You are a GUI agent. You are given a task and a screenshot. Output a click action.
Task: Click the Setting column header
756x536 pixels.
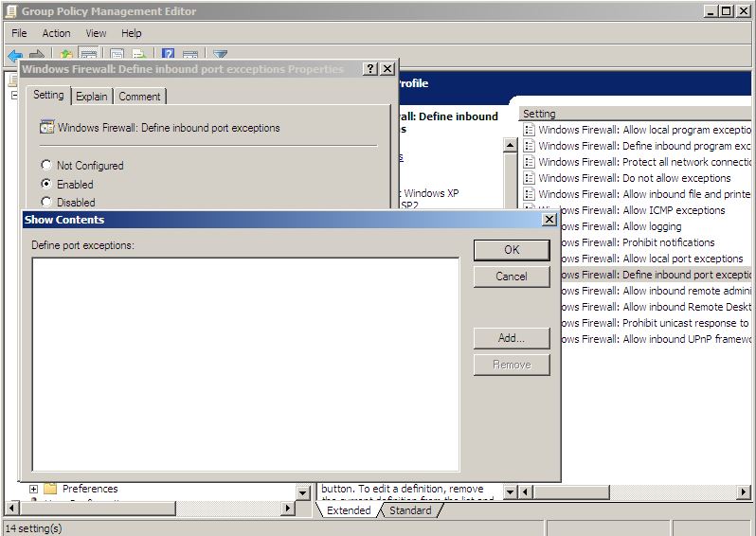(x=635, y=114)
